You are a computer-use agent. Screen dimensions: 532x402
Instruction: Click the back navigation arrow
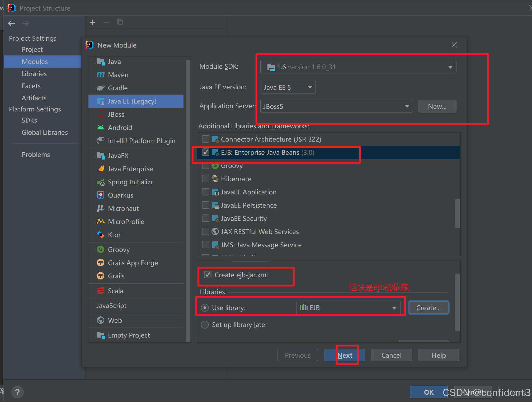click(x=11, y=23)
